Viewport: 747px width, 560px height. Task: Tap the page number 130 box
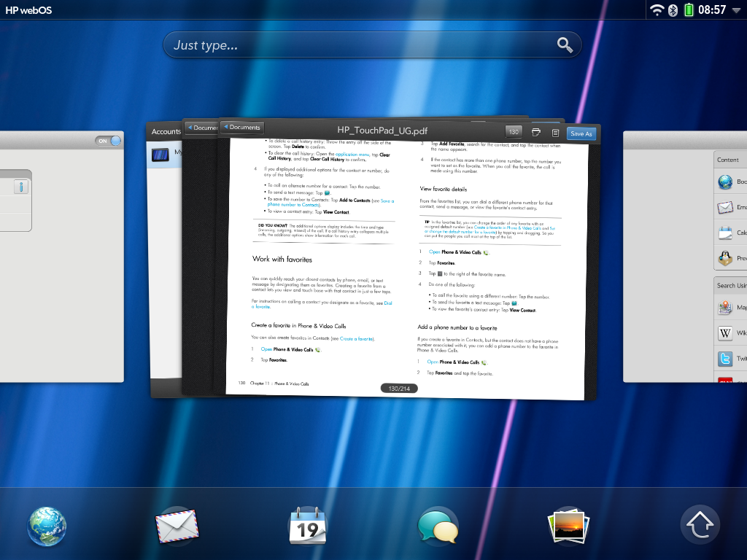click(514, 132)
